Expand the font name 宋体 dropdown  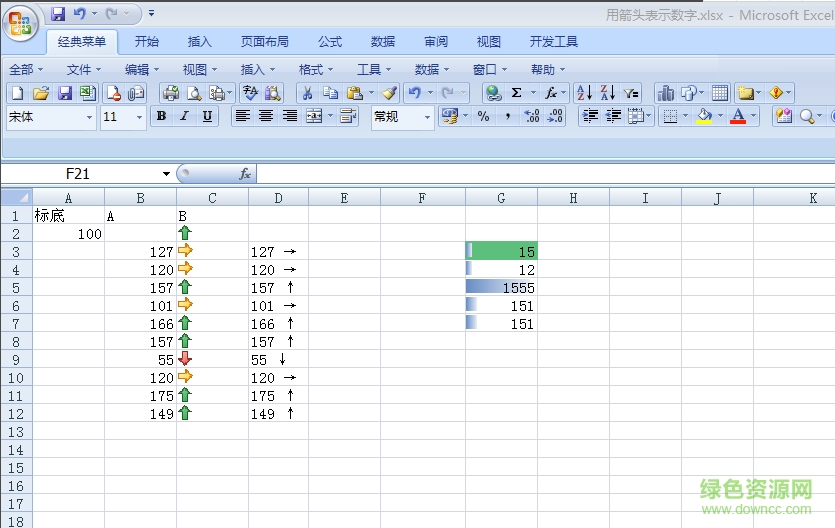tap(89, 117)
